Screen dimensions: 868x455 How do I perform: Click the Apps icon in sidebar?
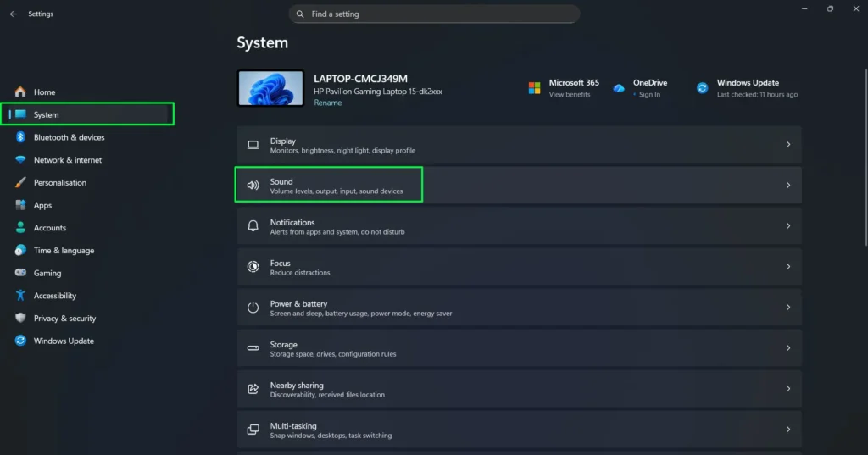click(20, 205)
